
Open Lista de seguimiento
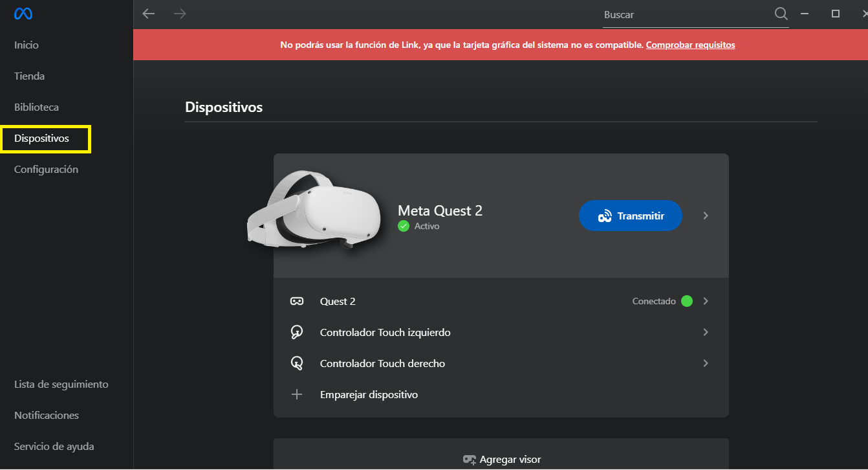61,385
